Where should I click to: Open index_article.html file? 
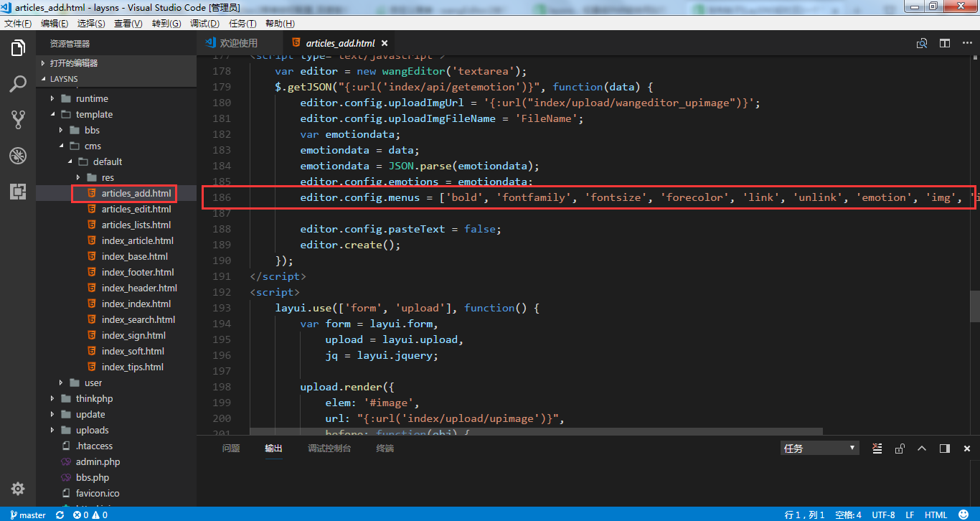click(x=138, y=241)
